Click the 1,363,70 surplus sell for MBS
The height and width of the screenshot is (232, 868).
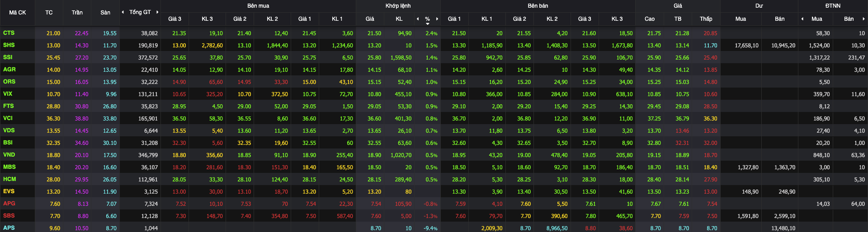point(785,167)
